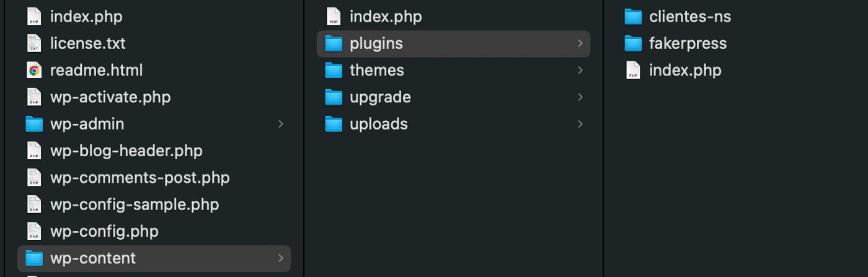Click the upgrade folder chevron

click(x=580, y=97)
